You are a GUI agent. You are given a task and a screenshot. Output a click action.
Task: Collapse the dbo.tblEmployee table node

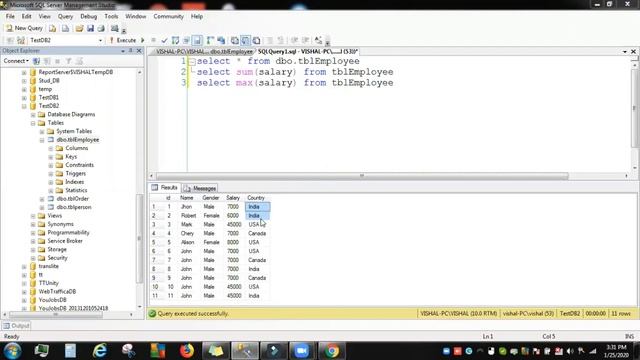tap(42, 140)
